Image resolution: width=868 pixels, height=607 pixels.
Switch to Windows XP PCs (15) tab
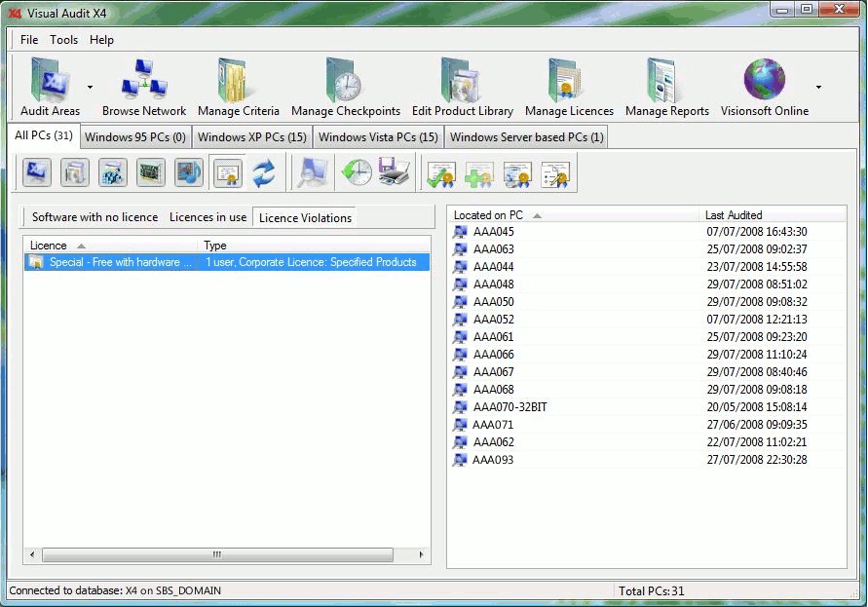(x=252, y=137)
